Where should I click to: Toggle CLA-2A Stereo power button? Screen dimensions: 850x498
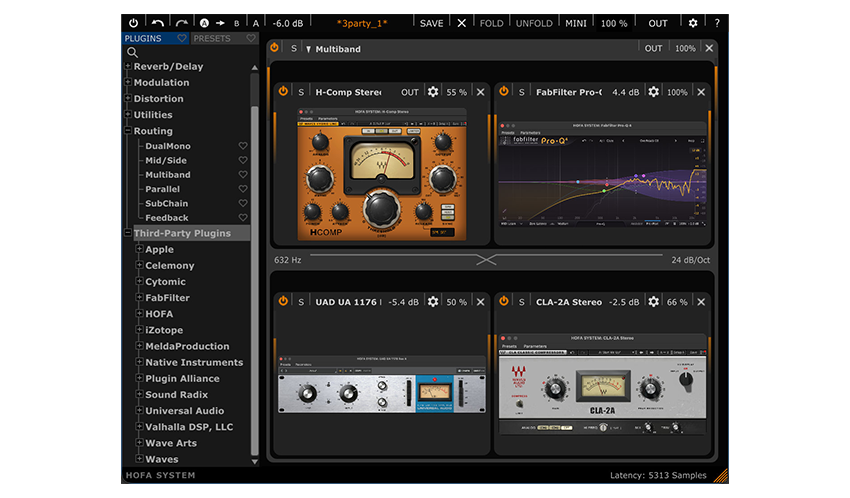coord(504,301)
